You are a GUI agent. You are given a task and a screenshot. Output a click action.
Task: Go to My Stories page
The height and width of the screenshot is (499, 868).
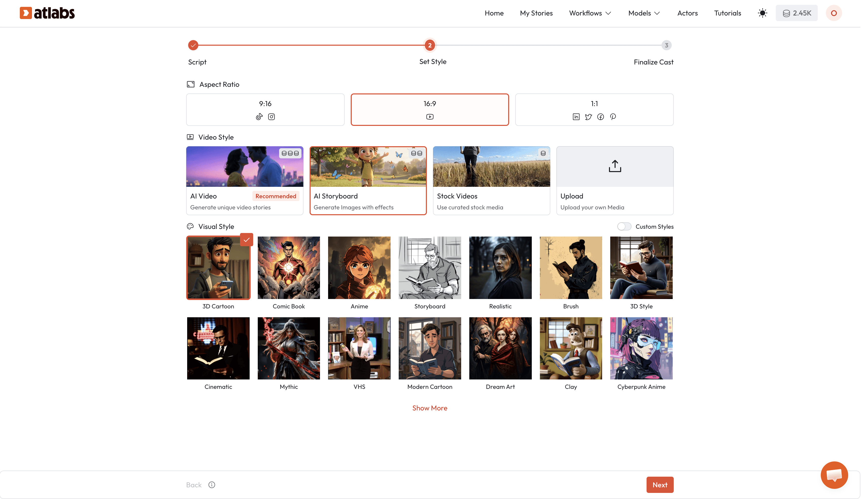(536, 13)
